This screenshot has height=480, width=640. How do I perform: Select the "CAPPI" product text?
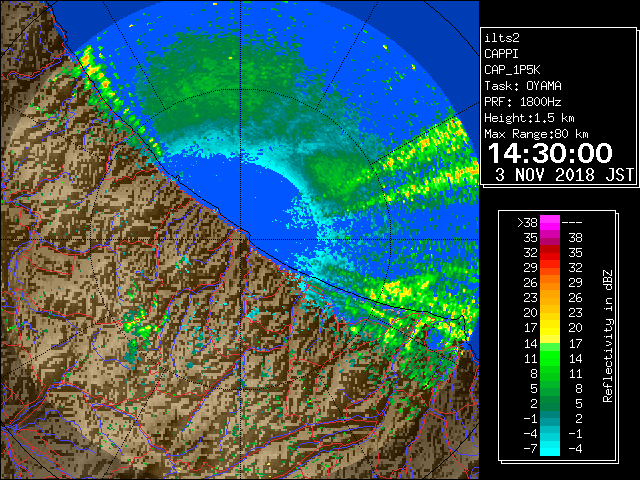pos(501,54)
